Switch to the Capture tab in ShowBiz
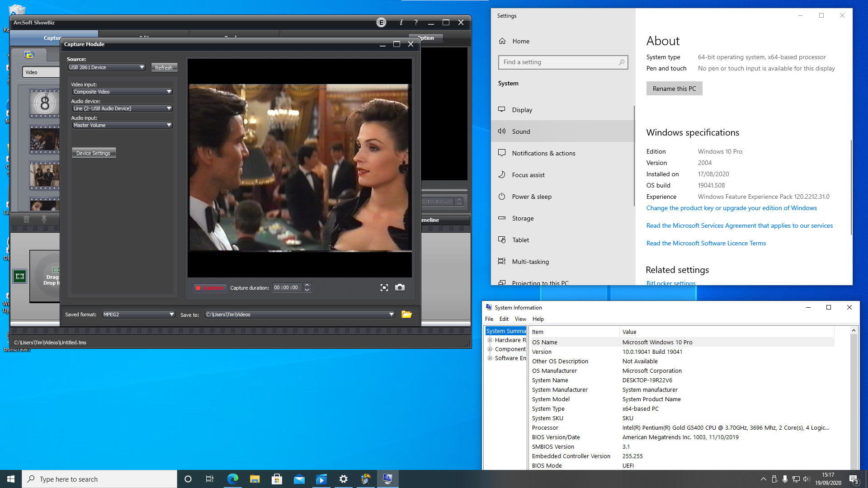This screenshot has width=868, height=488. tap(53, 38)
